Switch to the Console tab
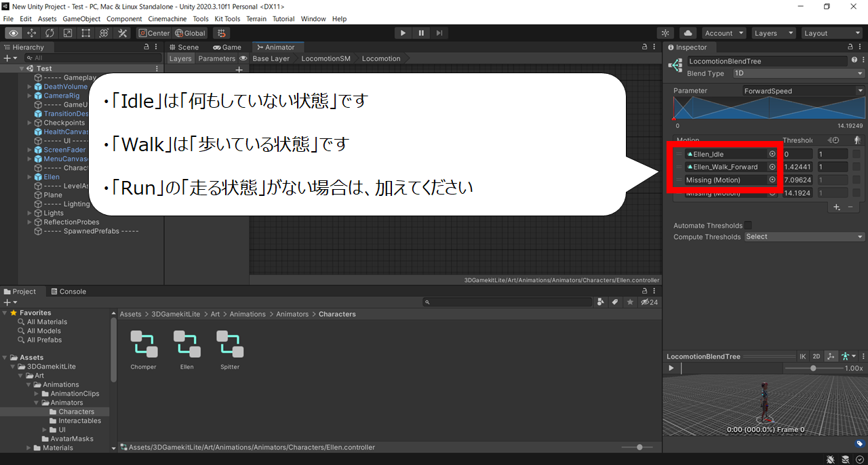 [x=68, y=291]
